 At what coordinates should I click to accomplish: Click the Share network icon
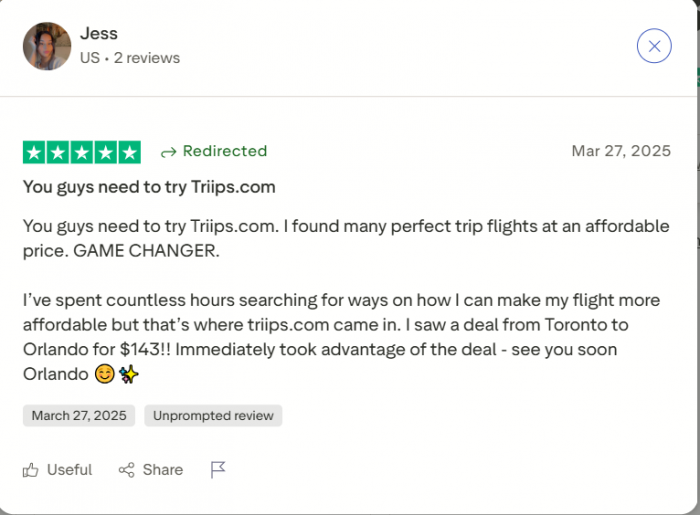coord(126,469)
